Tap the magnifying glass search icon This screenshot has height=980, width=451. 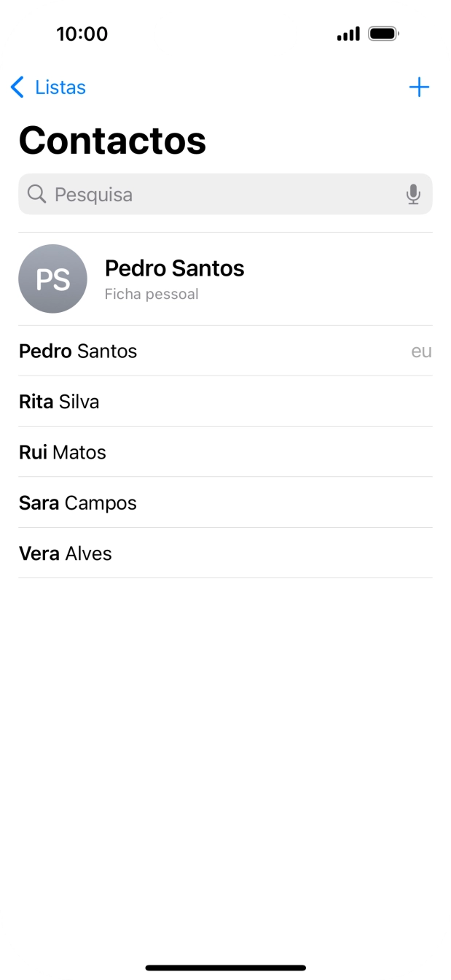pyautogui.click(x=36, y=194)
